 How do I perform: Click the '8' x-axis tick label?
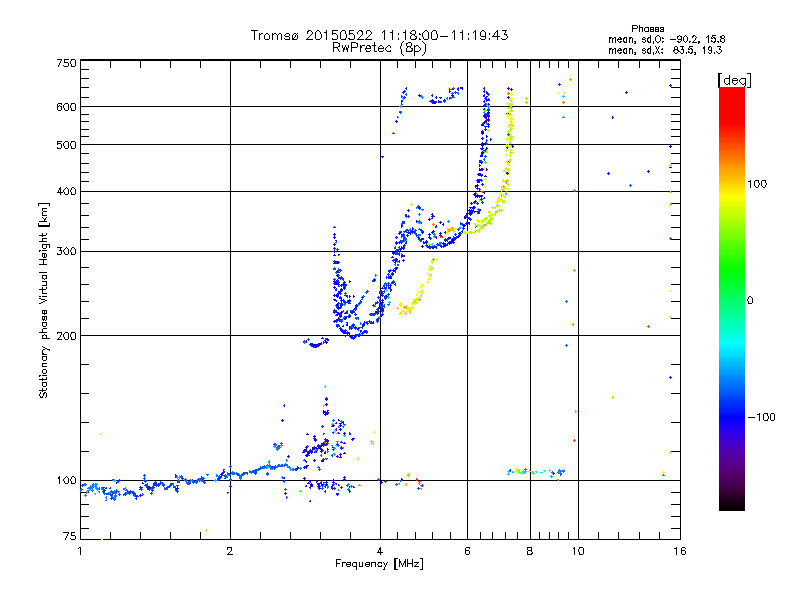[530, 551]
